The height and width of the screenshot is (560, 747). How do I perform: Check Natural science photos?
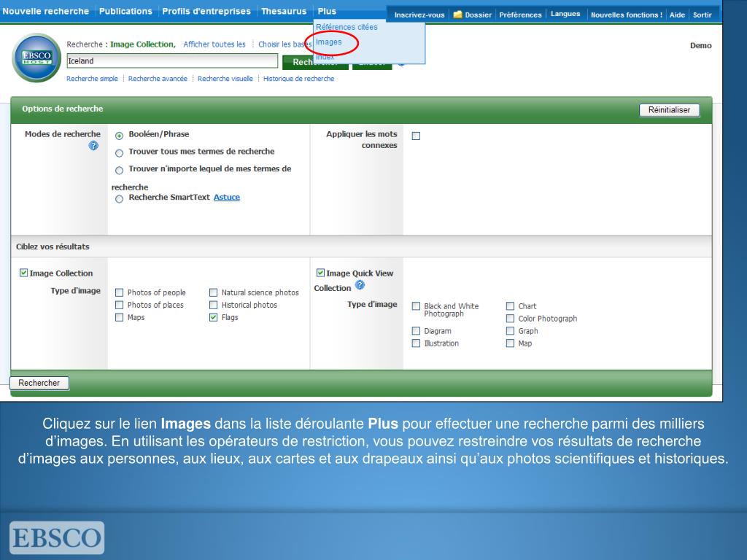pos(214,292)
